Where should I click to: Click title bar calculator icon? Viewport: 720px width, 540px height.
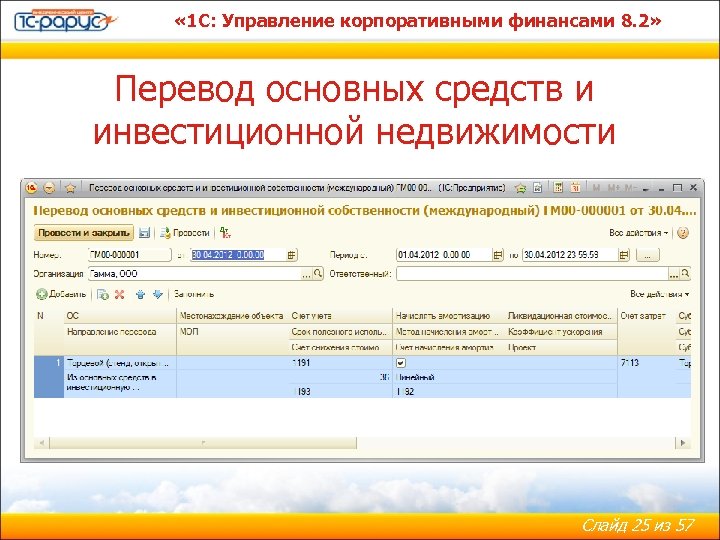(x=558, y=187)
